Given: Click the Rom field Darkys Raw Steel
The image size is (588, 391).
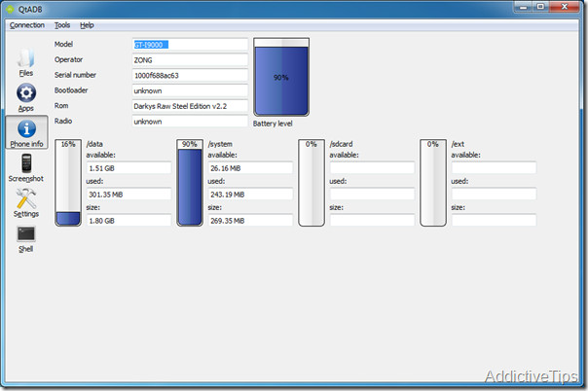Looking at the screenshot, I should pyautogui.click(x=190, y=106).
